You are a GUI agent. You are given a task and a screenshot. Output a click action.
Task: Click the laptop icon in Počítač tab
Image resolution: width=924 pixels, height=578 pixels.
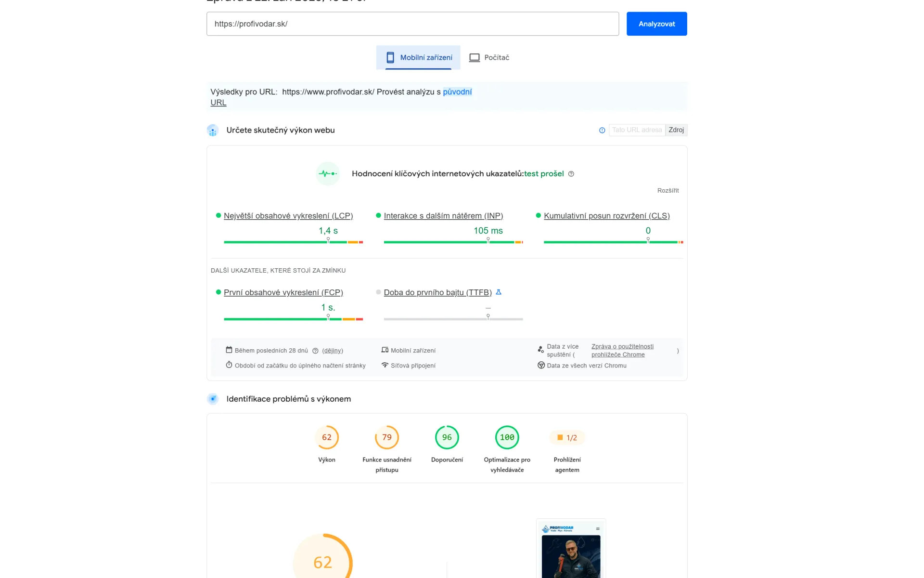(475, 57)
